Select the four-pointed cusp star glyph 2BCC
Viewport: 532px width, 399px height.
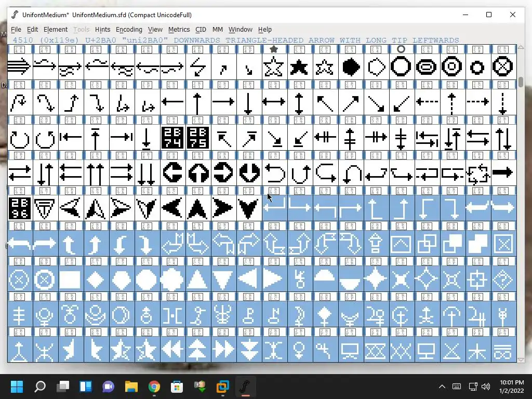pyautogui.click(x=376, y=279)
